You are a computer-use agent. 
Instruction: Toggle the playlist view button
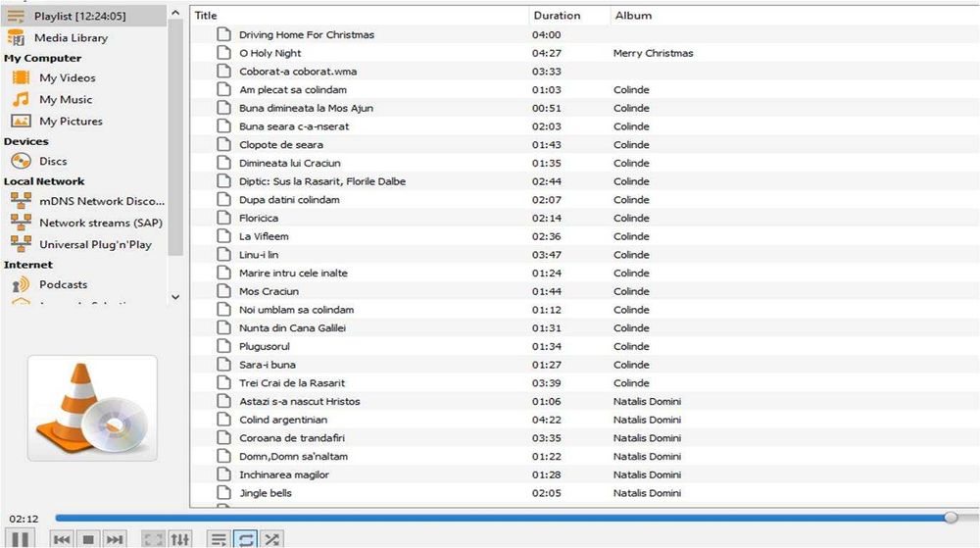[219, 539]
